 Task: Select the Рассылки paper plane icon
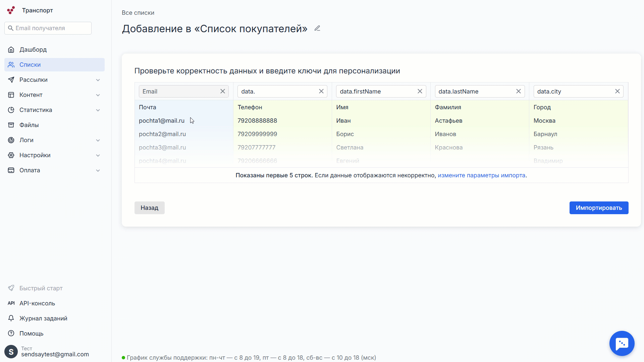[11, 80]
